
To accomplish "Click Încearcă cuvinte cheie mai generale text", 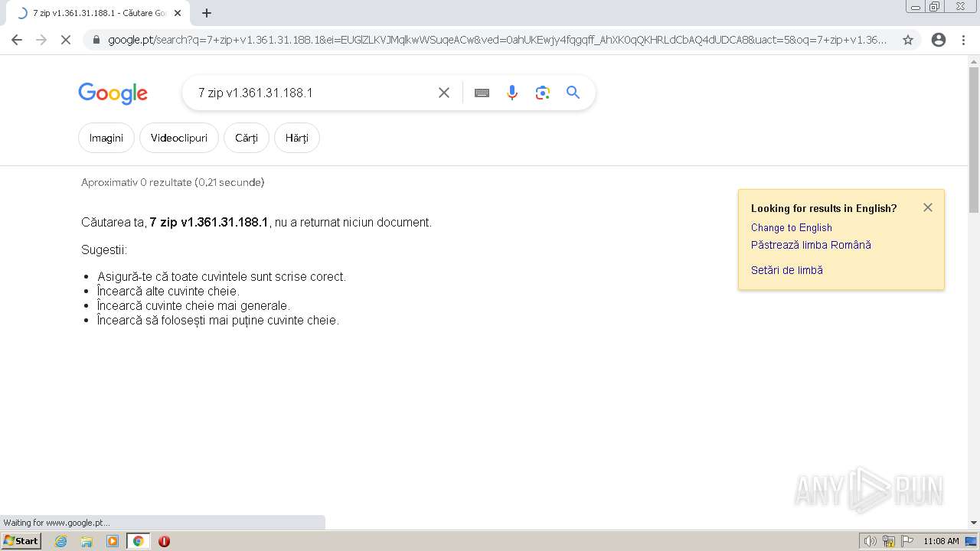I will pos(194,305).
